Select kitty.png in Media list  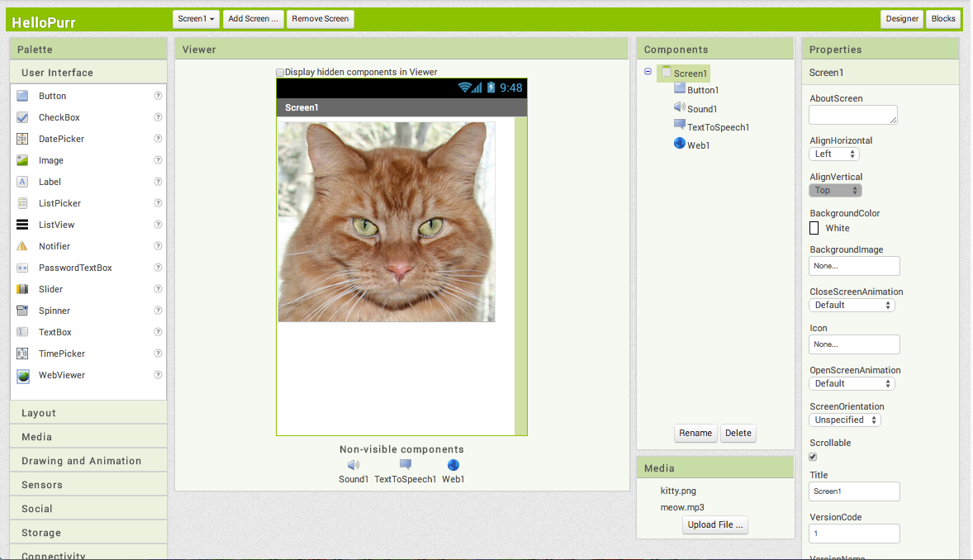[x=678, y=491]
